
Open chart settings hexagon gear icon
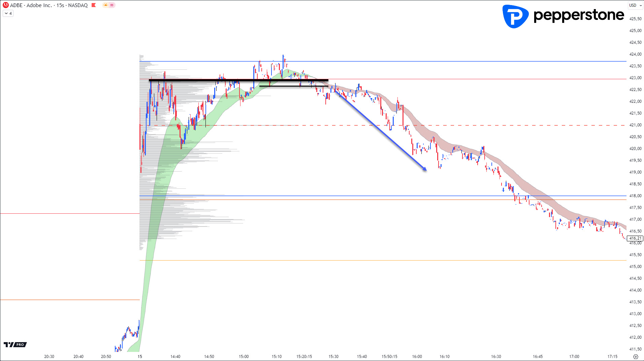636,357
